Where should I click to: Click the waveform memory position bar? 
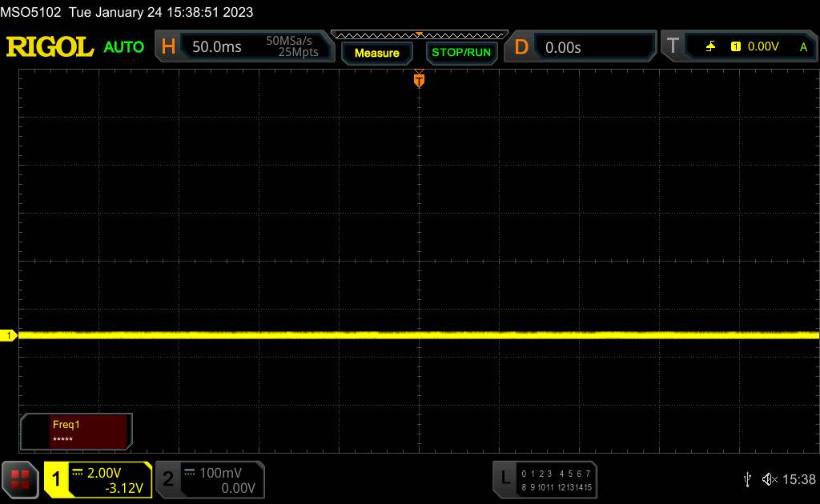pyautogui.click(x=419, y=34)
